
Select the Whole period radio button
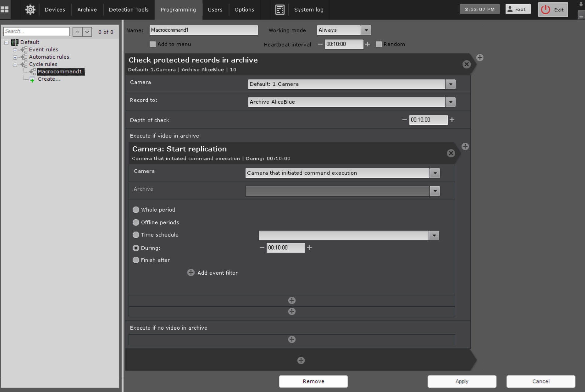[136, 210]
